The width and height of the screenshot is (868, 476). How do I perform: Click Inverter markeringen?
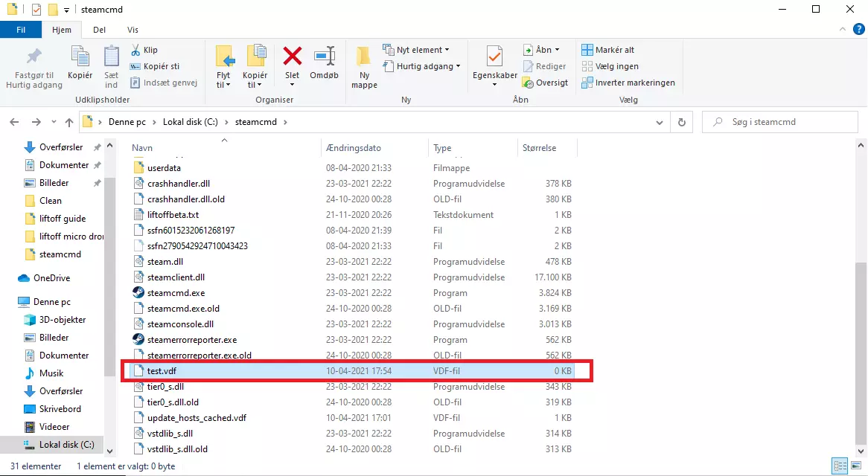point(628,83)
